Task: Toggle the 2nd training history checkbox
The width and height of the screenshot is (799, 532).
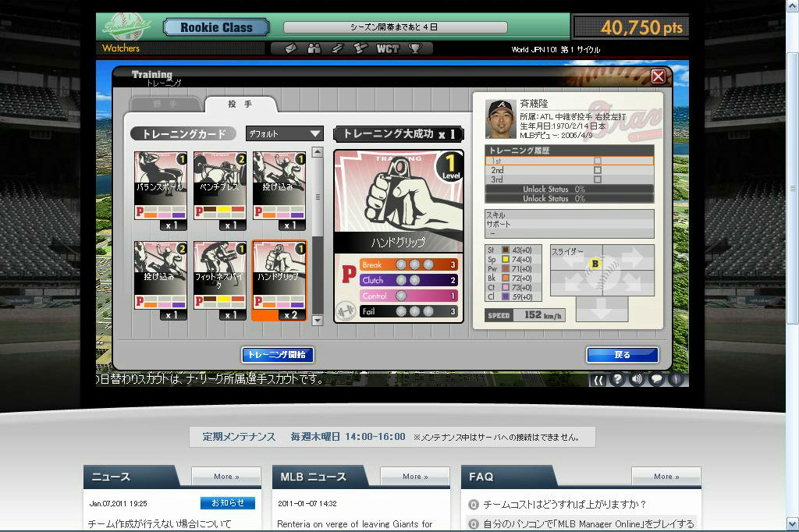Action: [x=598, y=169]
